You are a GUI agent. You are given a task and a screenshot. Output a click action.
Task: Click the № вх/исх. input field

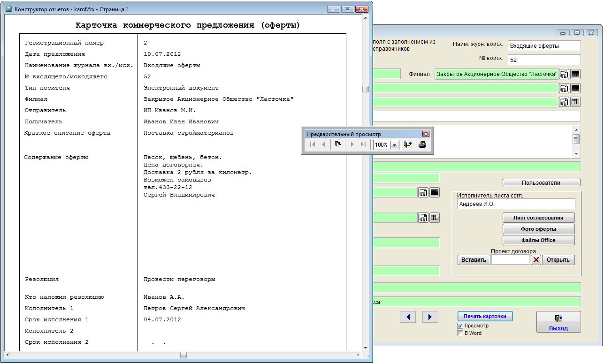coord(544,60)
